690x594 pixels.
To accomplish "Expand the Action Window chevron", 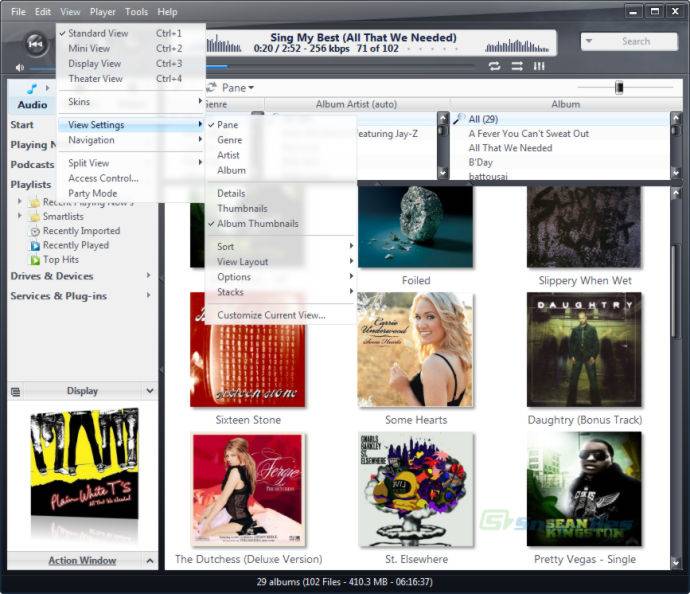I will click(150, 561).
